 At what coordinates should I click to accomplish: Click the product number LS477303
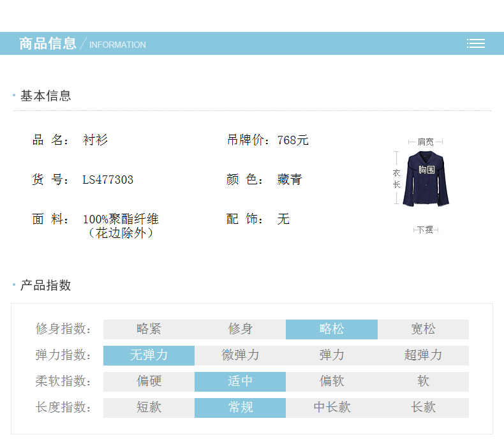(108, 180)
